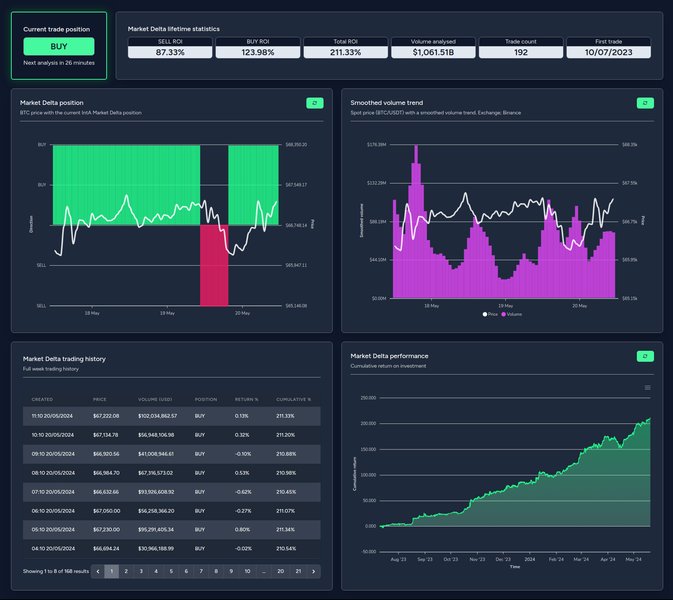The width and height of the screenshot is (673, 600).
Task: Click the PRICE column header
Action: (x=100, y=400)
